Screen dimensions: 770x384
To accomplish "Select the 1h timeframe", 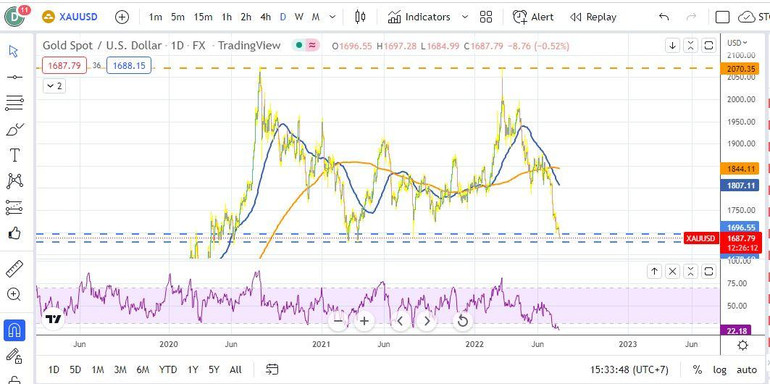I will coord(226,17).
